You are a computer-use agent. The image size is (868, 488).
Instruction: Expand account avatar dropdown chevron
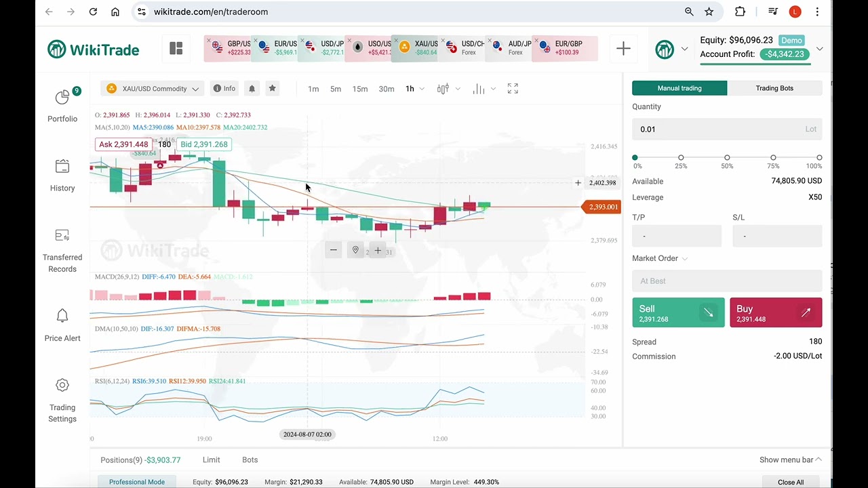(684, 49)
